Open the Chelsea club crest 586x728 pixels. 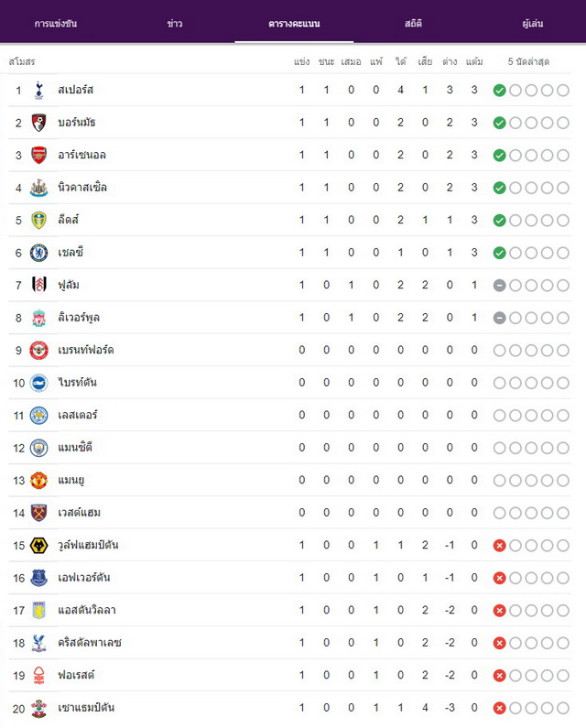(x=39, y=253)
